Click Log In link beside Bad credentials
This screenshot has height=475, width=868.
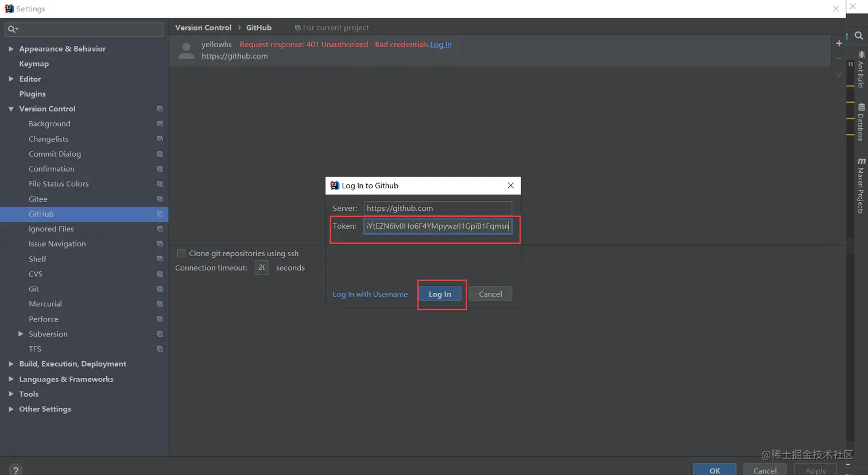[441, 44]
